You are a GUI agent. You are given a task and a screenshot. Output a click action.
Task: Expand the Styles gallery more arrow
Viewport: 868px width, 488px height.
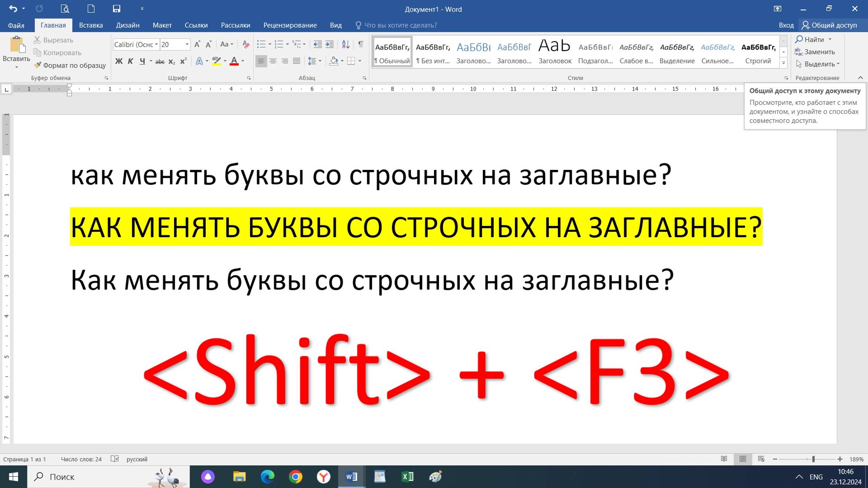pos(784,63)
